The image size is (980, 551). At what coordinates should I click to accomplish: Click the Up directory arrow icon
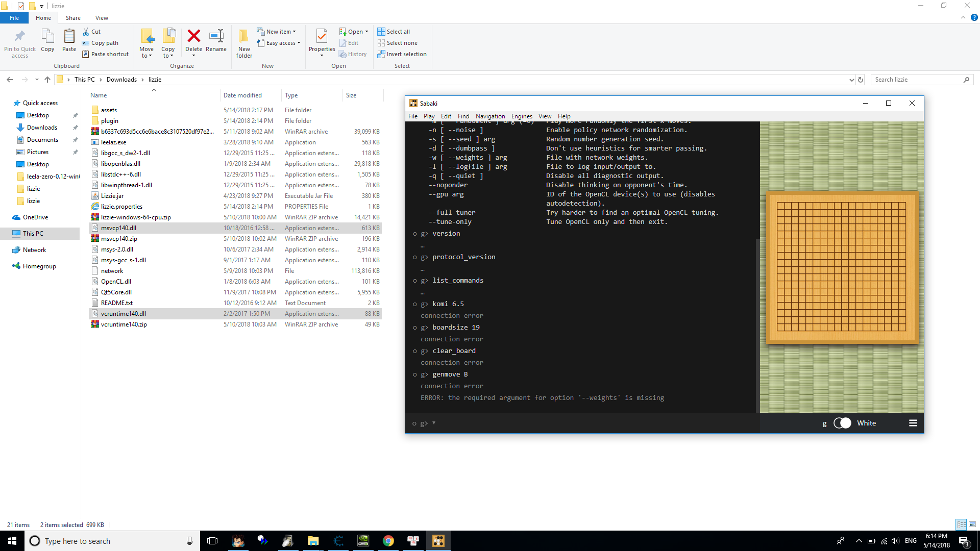(47, 80)
